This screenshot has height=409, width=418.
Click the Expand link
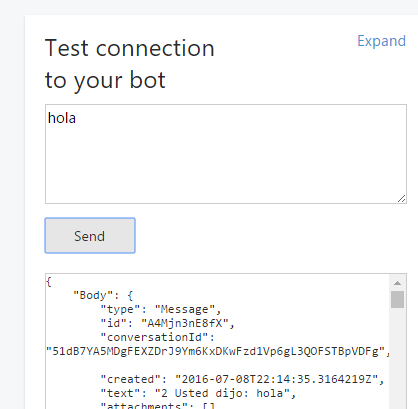[x=381, y=41]
